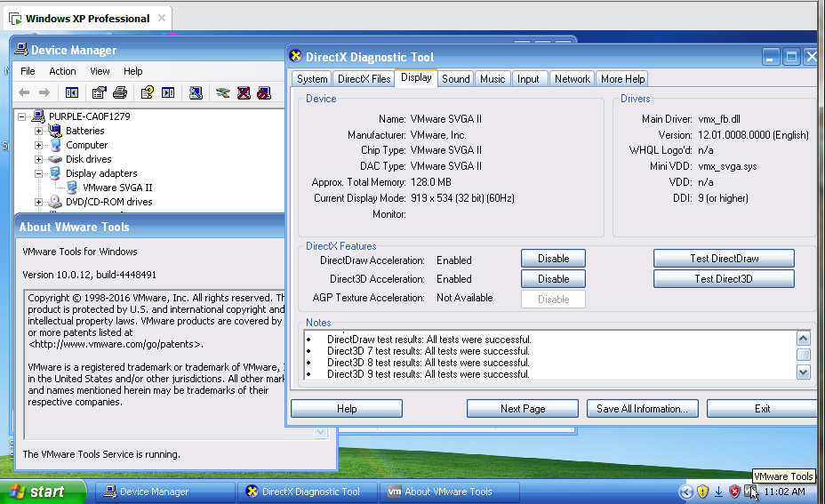The image size is (825, 504).
Task: Switch to the Input tab
Action: [528, 79]
